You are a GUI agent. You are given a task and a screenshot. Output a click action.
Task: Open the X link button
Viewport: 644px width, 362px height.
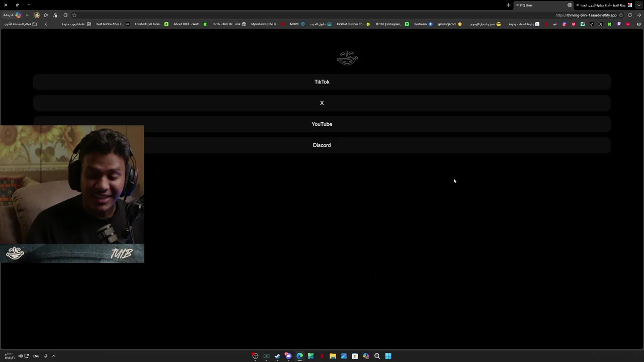pos(322,103)
